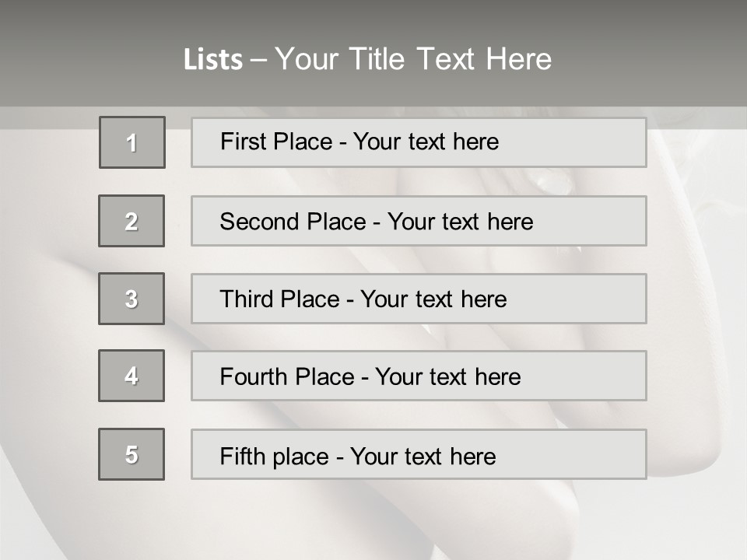Click 'Your Title Text Here' in the heading
The image size is (747, 560).
tap(413, 59)
